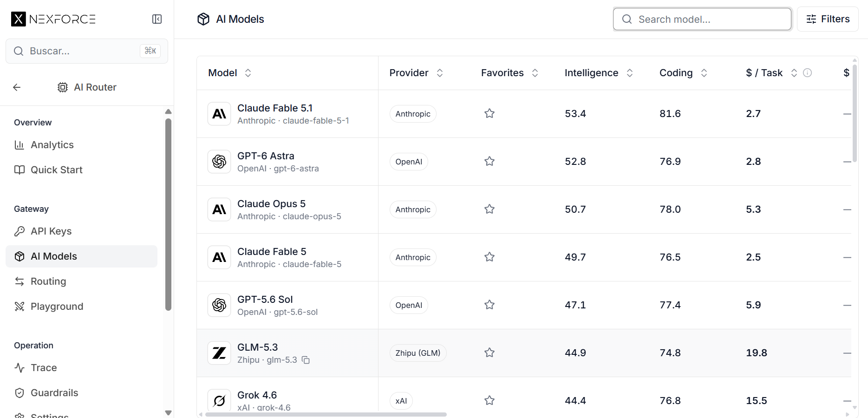Image resolution: width=868 pixels, height=418 pixels.
Task: Click OpenAI provider tag in GPT-6 Astra row
Action: (409, 162)
